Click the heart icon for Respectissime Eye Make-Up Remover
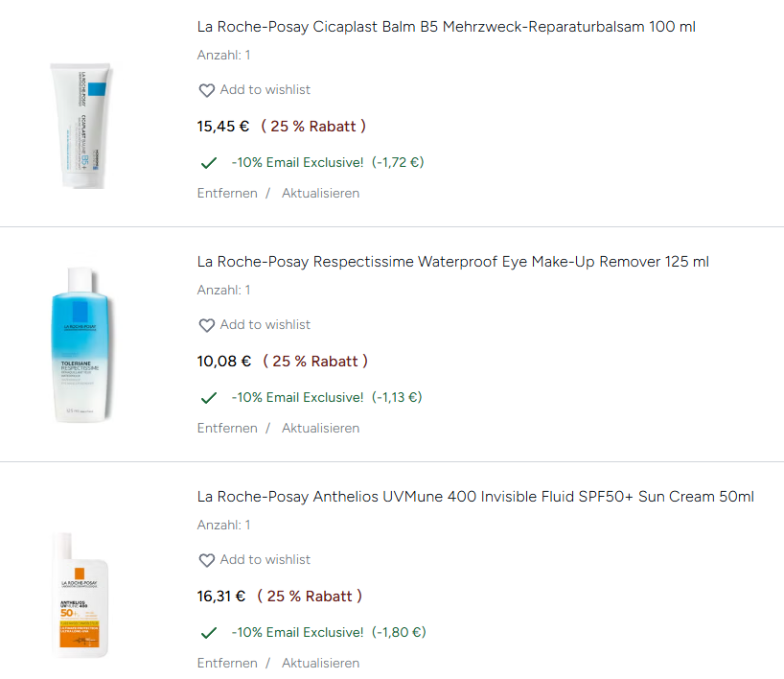784x679 pixels. point(206,325)
